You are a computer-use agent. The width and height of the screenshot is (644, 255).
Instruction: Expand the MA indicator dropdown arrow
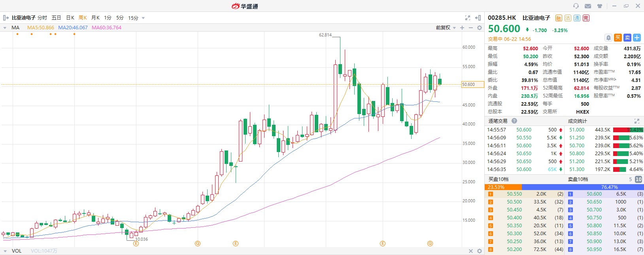coord(5,28)
